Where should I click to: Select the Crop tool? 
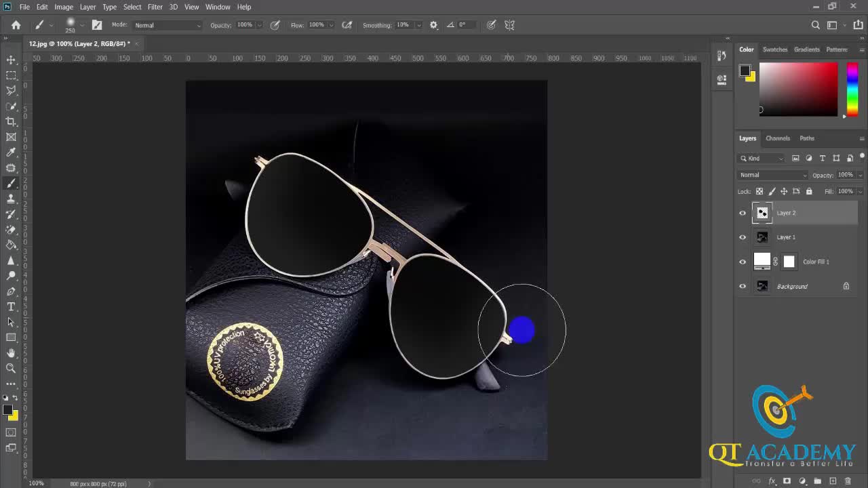(x=11, y=121)
